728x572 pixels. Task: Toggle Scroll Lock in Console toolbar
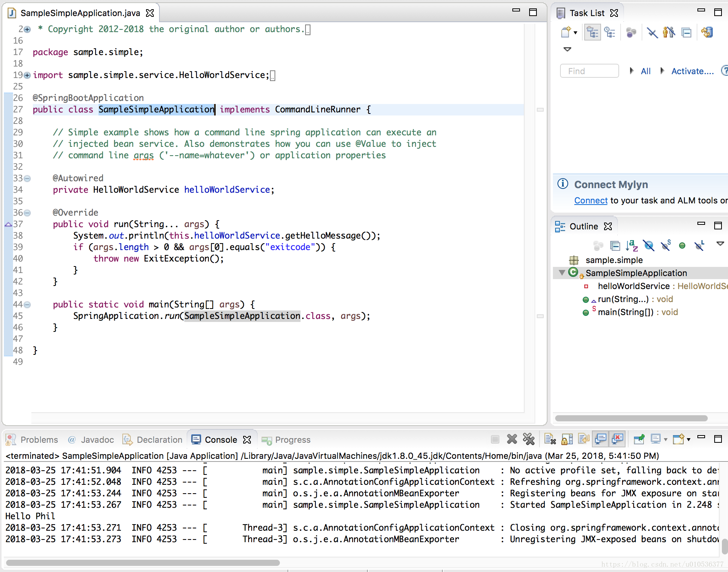click(x=567, y=439)
